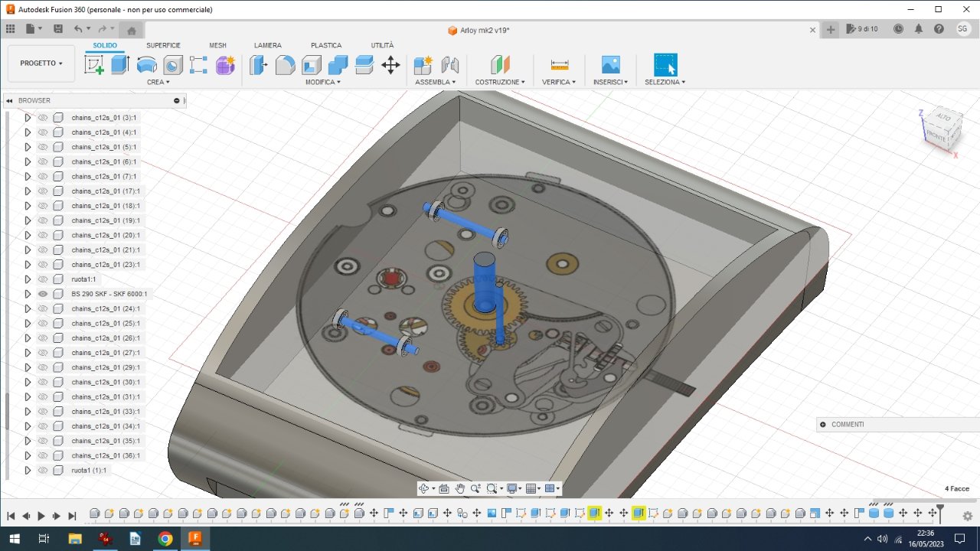Viewport: 980px width, 551px height.
Task: Open timeline settings gear icon
Action: 968,516
